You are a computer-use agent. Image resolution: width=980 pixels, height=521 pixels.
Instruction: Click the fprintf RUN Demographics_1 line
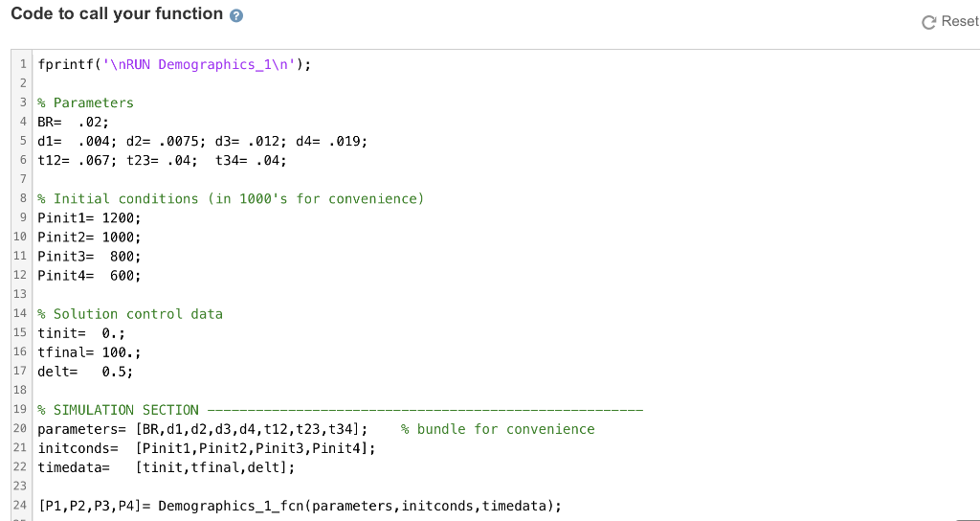pyautogui.click(x=174, y=64)
